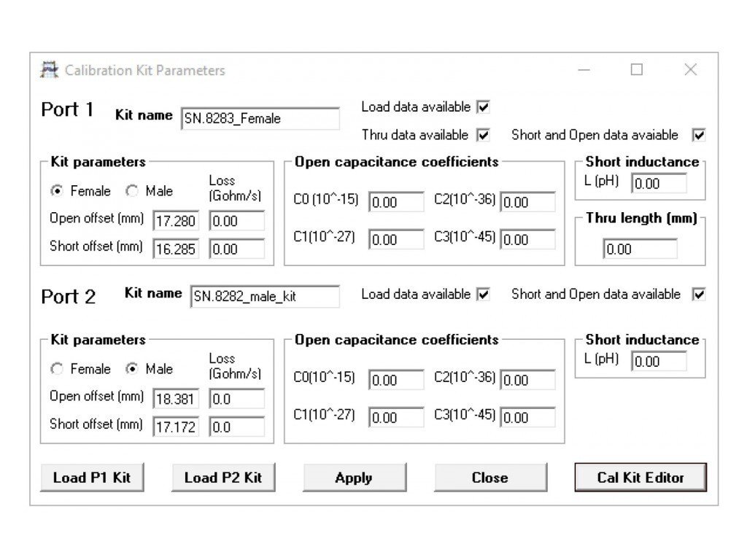Click Port 1 Open offset Loss field
Image resolution: width=747 pixels, height=560 pixels.
[x=237, y=221]
